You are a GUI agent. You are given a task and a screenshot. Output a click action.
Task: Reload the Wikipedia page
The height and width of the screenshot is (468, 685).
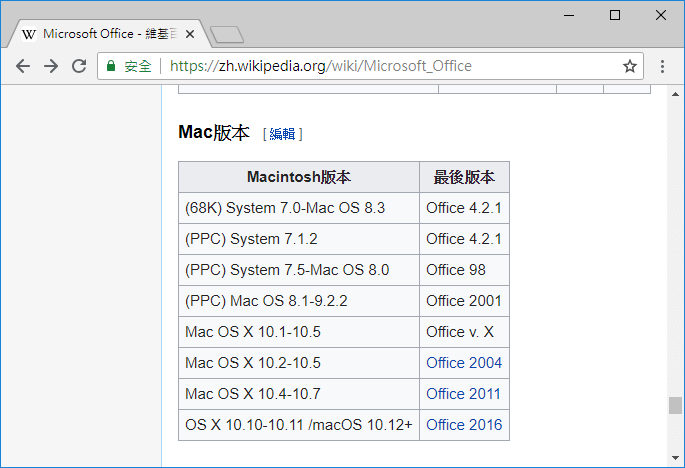pos(79,66)
